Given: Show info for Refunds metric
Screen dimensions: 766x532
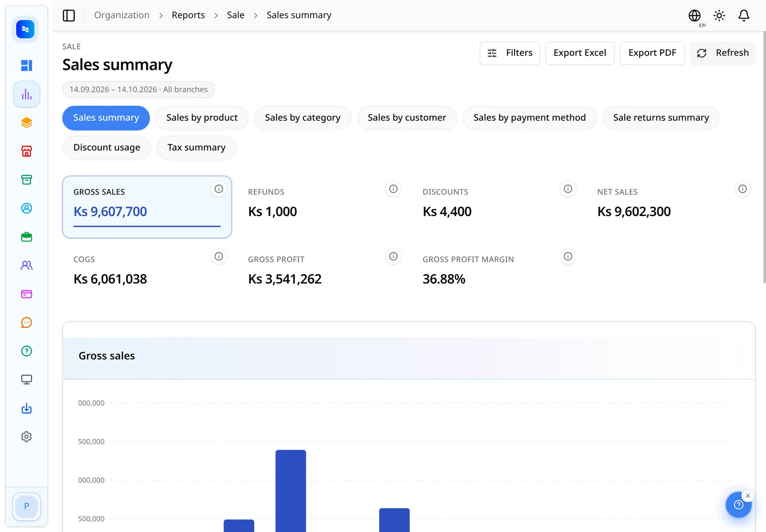Looking at the screenshot, I should point(394,189).
